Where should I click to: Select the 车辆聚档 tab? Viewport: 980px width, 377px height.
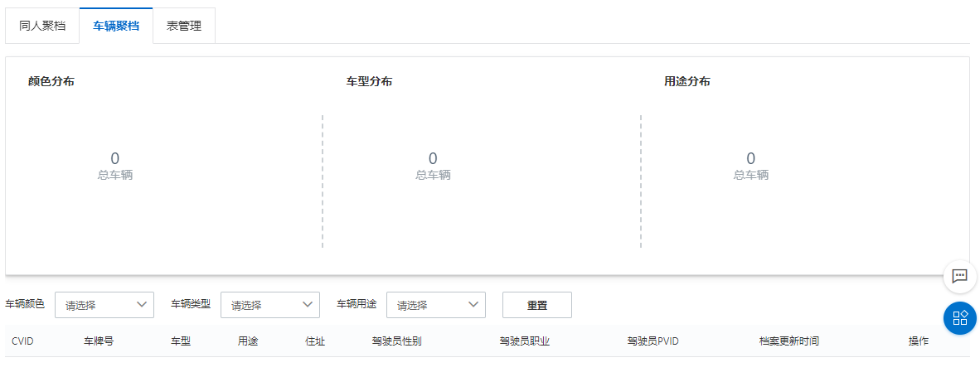116,27
